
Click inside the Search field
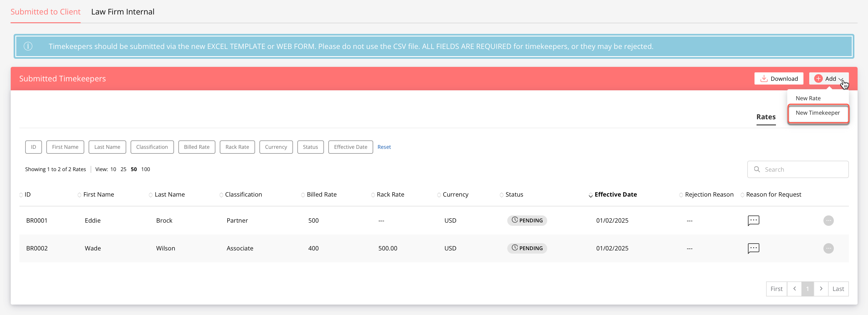802,169
